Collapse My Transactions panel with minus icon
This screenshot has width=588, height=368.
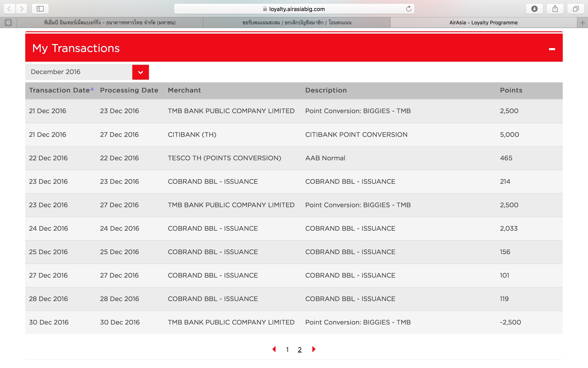coord(552,49)
